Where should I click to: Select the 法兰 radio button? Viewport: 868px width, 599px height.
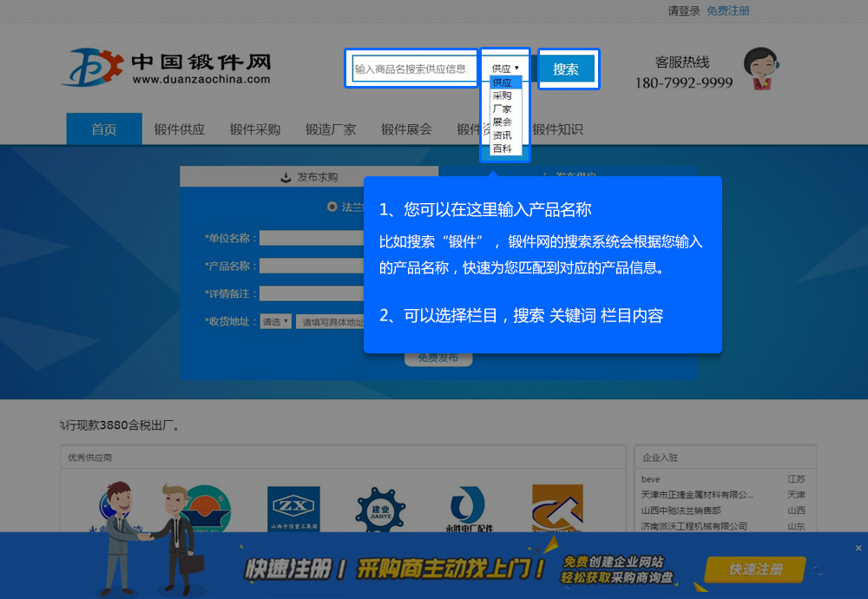[332, 207]
